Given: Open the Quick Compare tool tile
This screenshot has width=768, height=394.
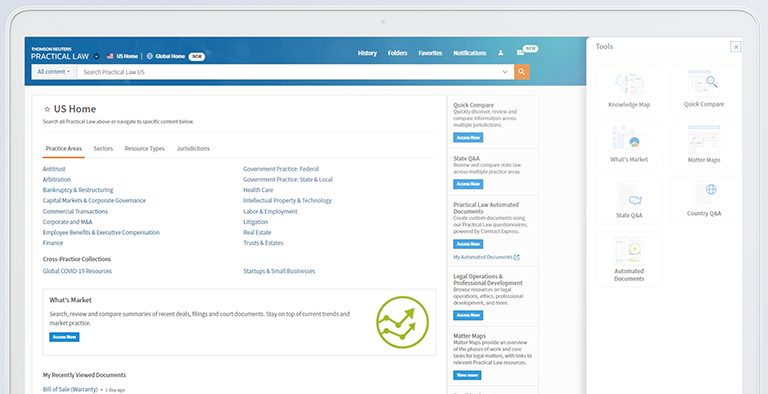Looking at the screenshot, I should [x=703, y=90].
